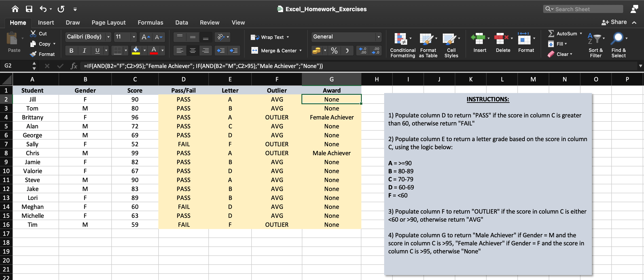Click the Format Painter brush icon

pos(33,54)
